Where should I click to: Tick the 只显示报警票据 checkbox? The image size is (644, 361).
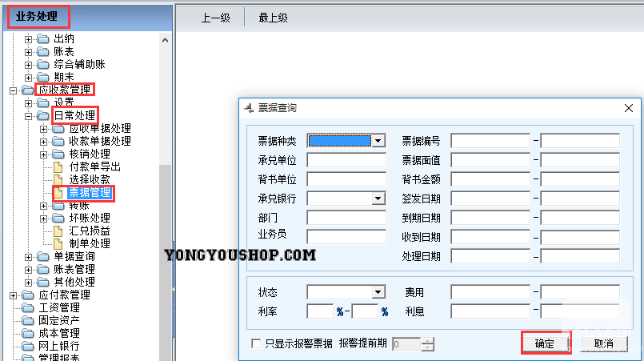pyautogui.click(x=256, y=343)
